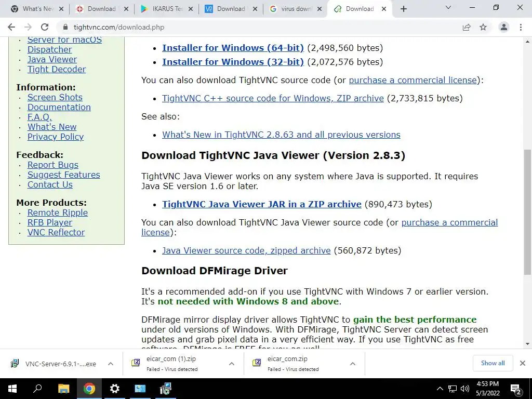Open the Java Viewer sidebar link
The image size is (532, 399).
tap(52, 59)
